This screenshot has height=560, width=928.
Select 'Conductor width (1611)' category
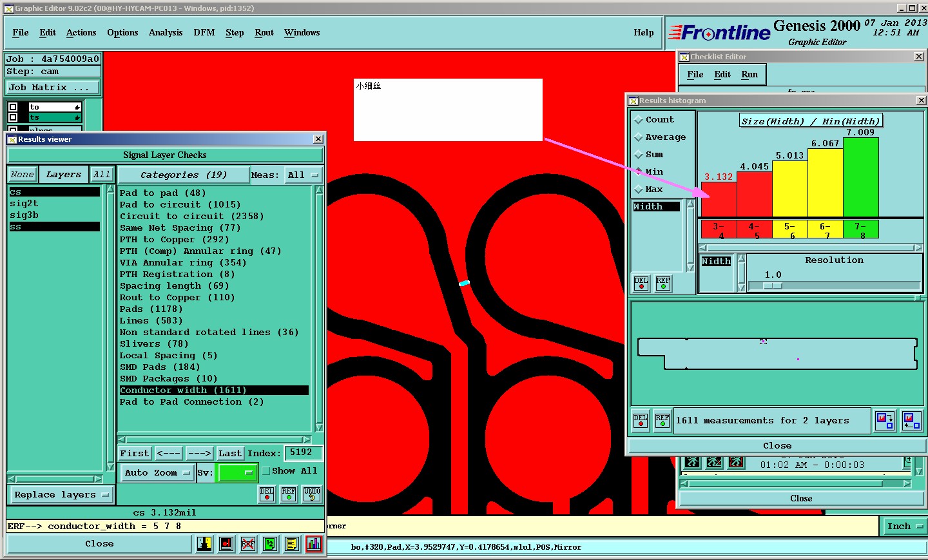(214, 391)
